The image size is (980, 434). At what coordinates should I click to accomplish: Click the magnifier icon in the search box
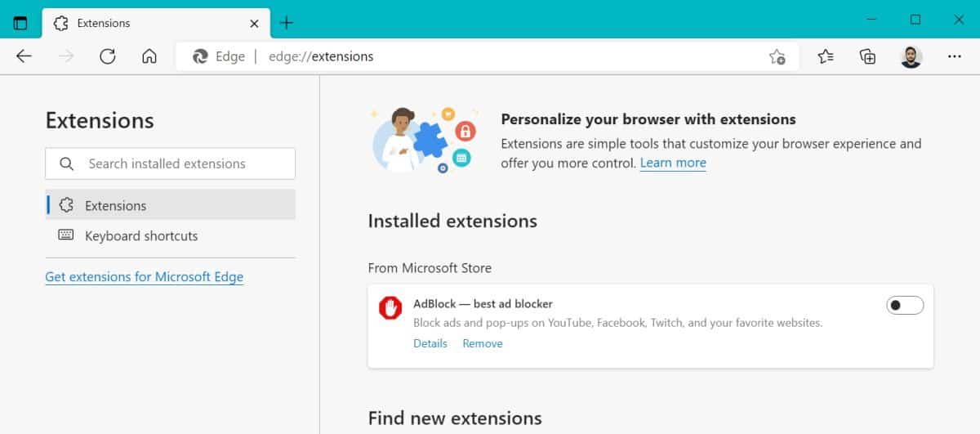pos(67,163)
